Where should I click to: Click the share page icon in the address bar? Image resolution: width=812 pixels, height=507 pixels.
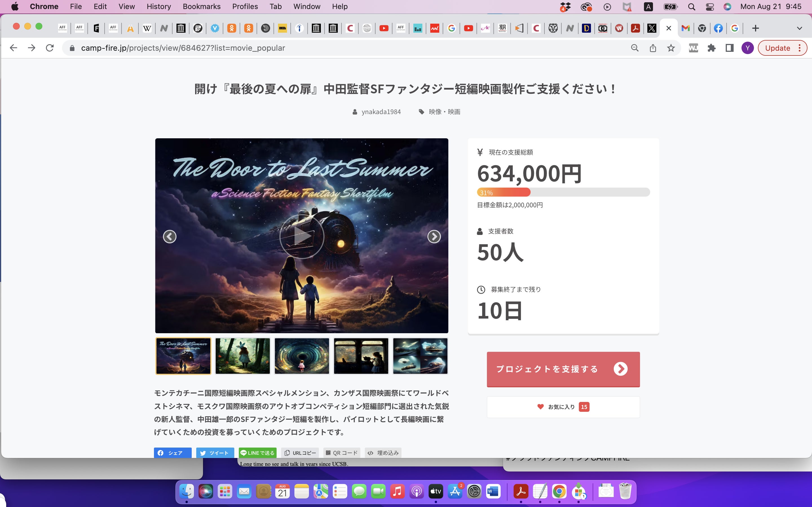[x=652, y=48]
